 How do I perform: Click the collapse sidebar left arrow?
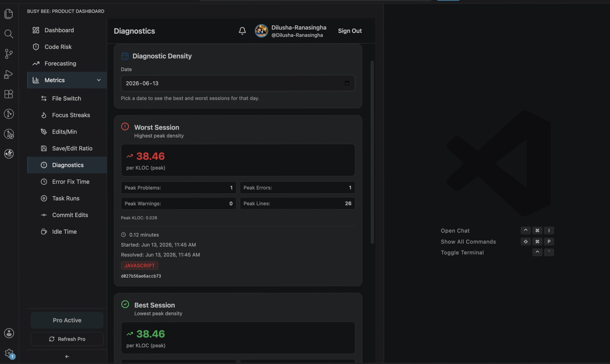pos(67,356)
